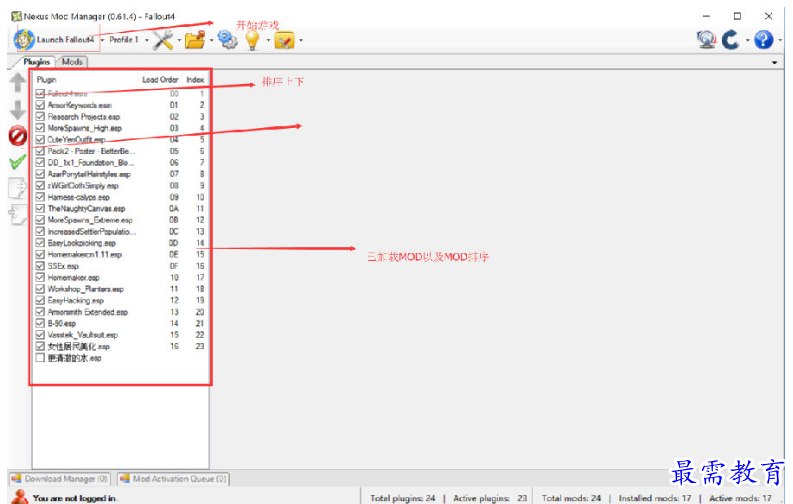Open the panel options arrow at right
Screen dimensions: 793x504
click(774, 63)
